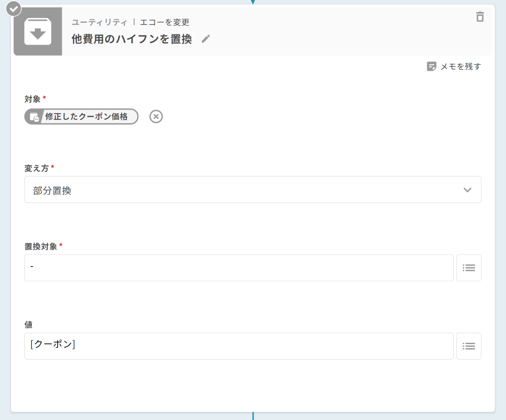Click the checkmark status badge
The width and height of the screenshot is (506, 420).
14,9
